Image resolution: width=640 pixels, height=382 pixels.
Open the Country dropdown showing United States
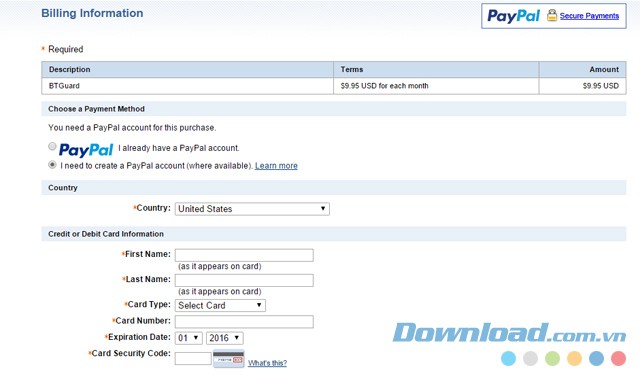tap(252, 209)
